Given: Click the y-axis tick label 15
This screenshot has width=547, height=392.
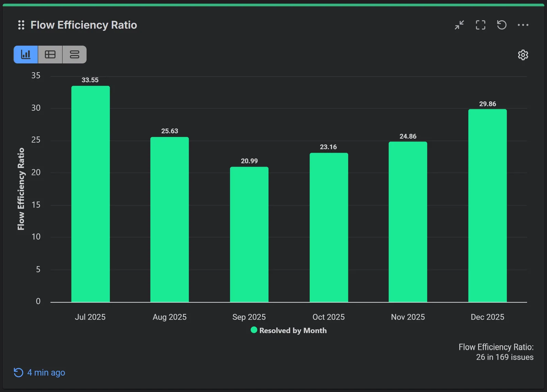Looking at the screenshot, I should (36, 205).
